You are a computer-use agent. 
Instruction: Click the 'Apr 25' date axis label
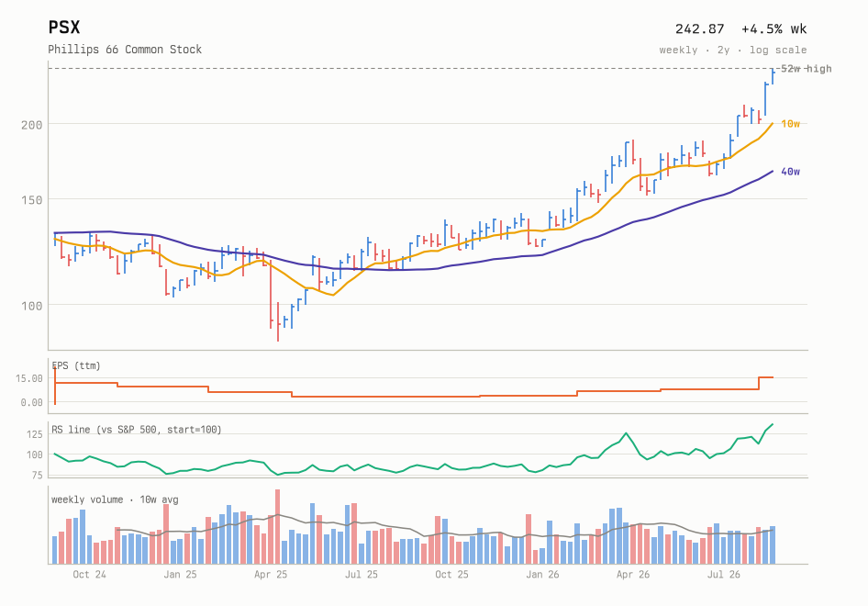(271, 575)
